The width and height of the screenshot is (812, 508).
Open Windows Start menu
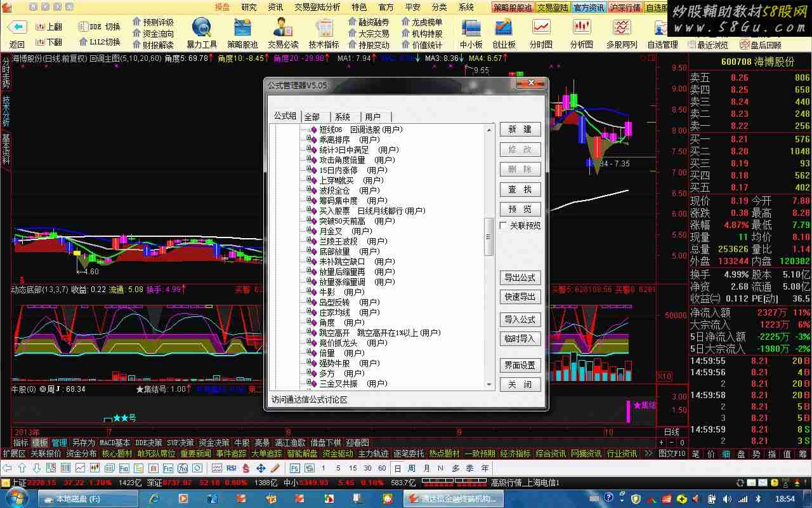point(18,498)
